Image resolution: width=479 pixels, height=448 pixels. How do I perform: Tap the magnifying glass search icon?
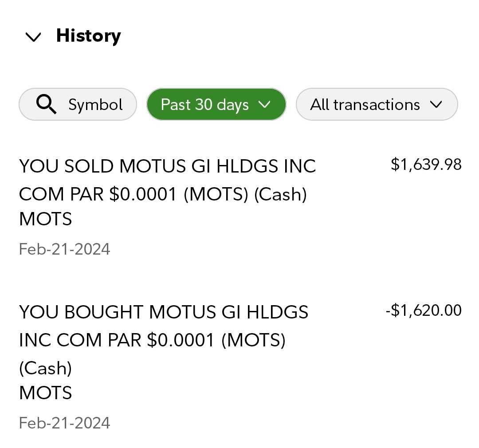coord(46,105)
